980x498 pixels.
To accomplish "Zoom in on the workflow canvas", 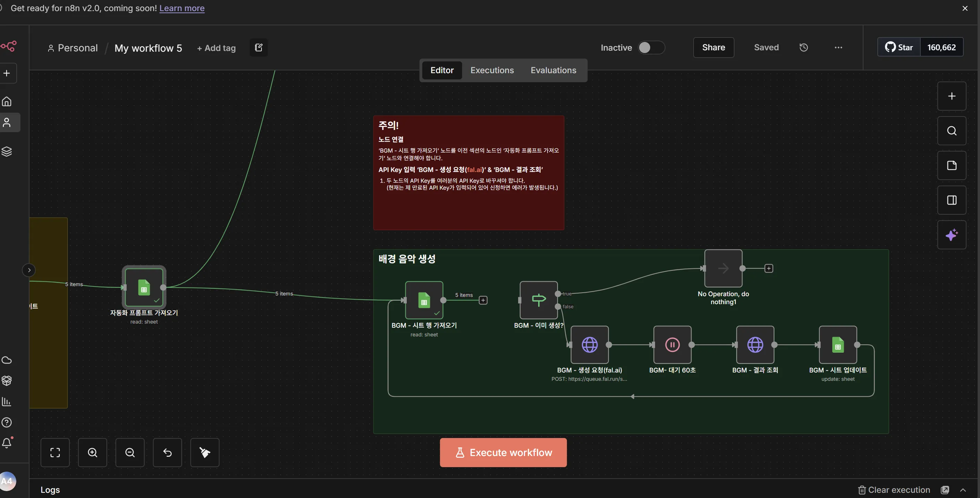I will click(93, 452).
